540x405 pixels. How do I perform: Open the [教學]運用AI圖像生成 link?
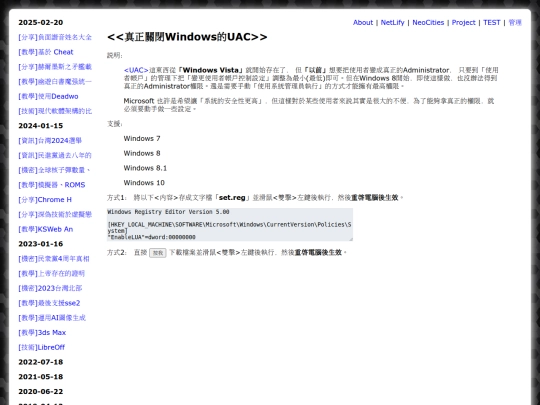pyautogui.click(x=52, y=318)
